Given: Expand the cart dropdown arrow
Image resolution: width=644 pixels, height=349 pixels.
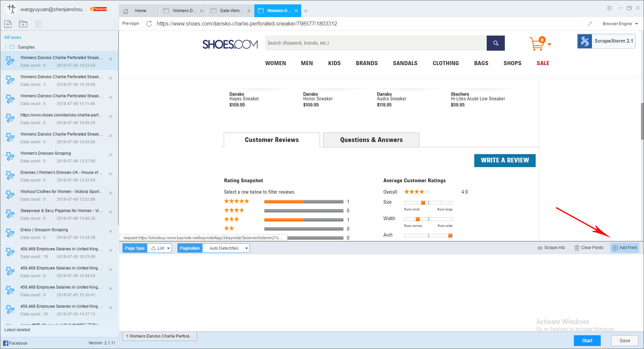Looking at the screenshot, I should click(549, 44).
